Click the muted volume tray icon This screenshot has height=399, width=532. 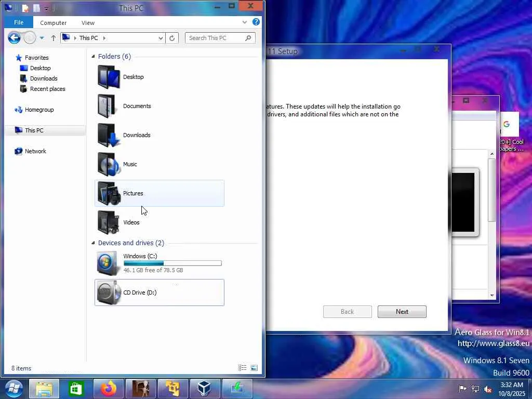(x=488, y=389)
